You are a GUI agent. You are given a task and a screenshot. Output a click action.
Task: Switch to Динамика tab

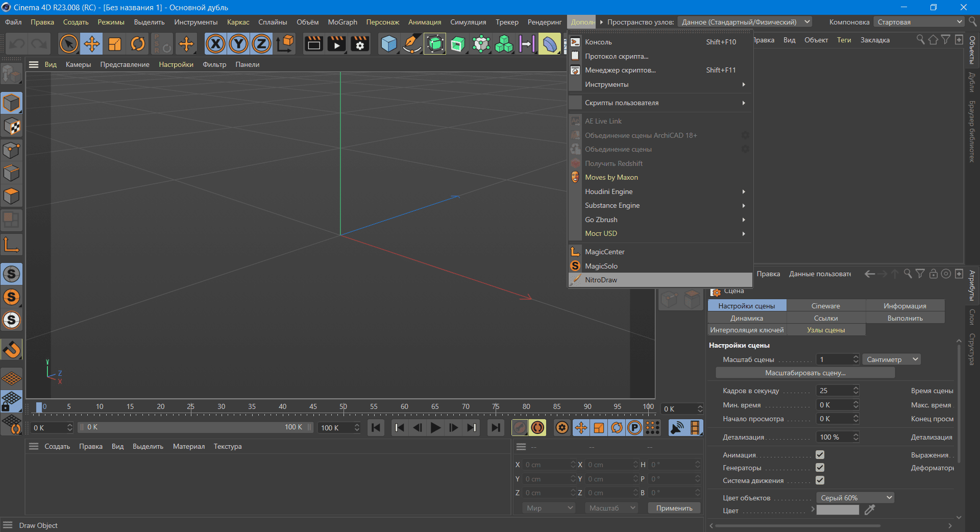[746, 318]
